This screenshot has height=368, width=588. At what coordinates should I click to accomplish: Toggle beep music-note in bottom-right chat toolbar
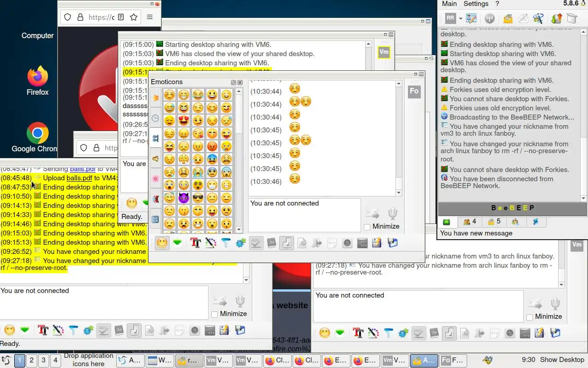[x=449, y=333]
